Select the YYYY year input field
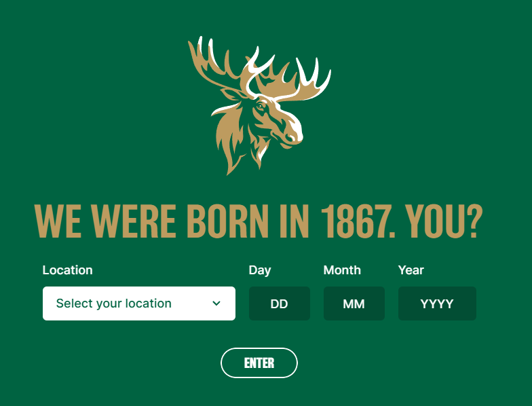 tap(437, 303)
